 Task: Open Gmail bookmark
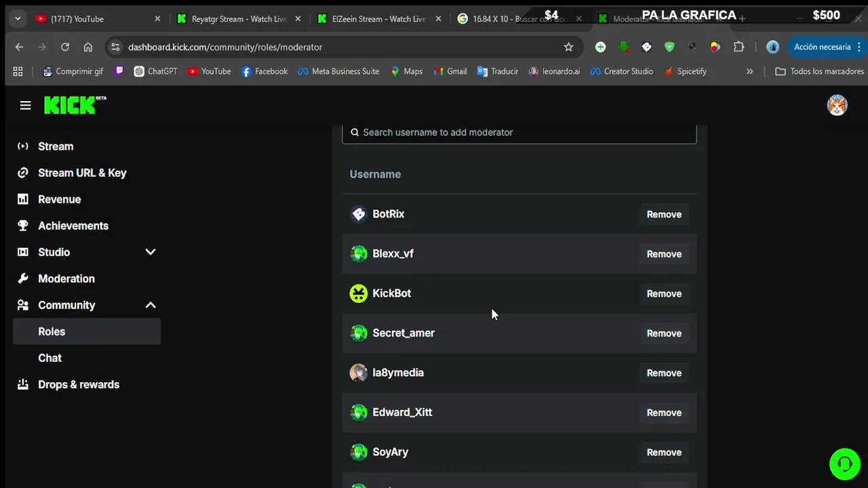pos(450,71)
